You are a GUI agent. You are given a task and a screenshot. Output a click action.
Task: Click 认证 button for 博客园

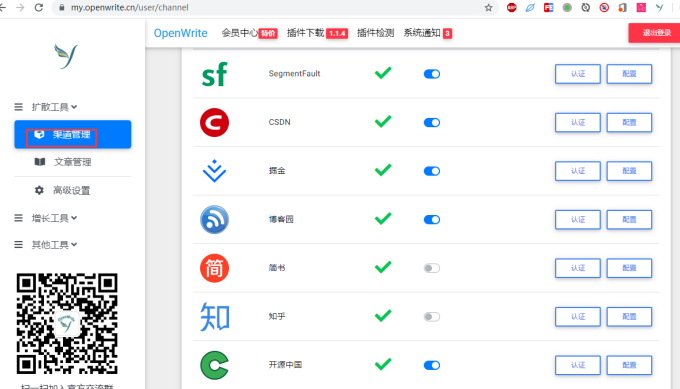tap(578, 219)
